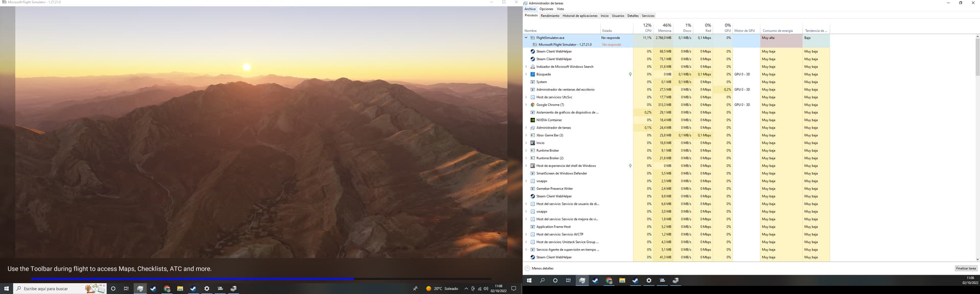Select the 'Microsoft Flight Simulator - 1.27.21.0' child row

click(x=676, y=45)
